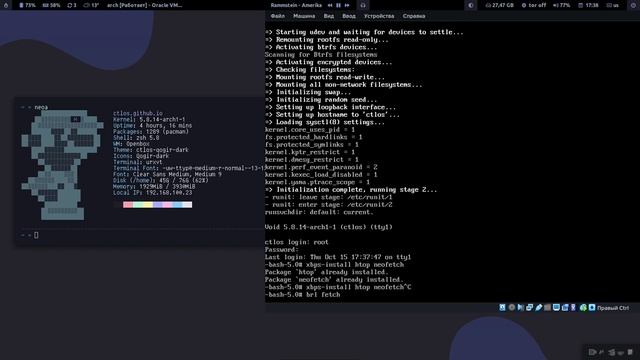Click the neofetch pixel-art figure

coord(62,164)
